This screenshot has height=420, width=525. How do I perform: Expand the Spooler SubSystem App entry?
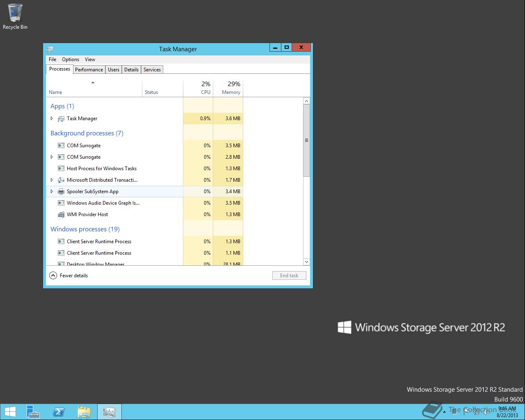tap(52, 192)
